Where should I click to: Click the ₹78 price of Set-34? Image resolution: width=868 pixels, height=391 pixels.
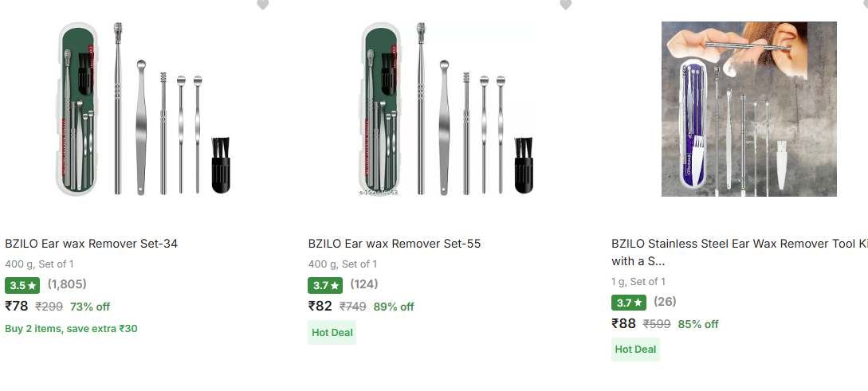[x=17, y=307]
